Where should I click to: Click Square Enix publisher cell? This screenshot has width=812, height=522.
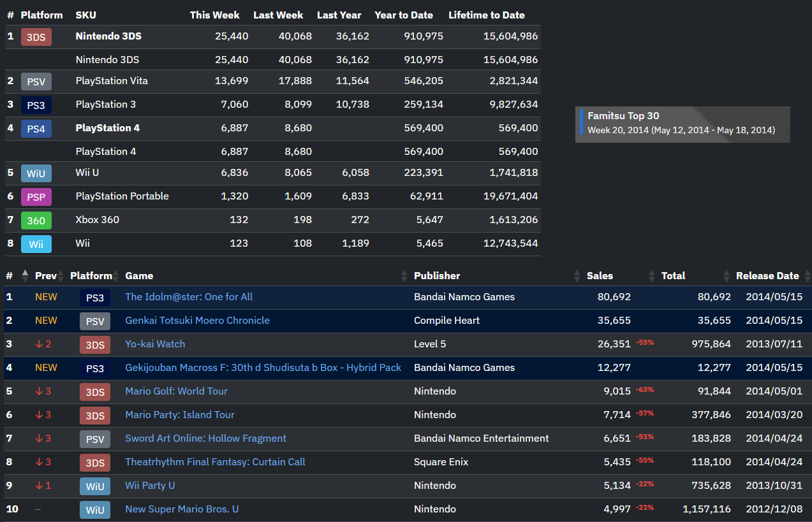click(441, 462)
